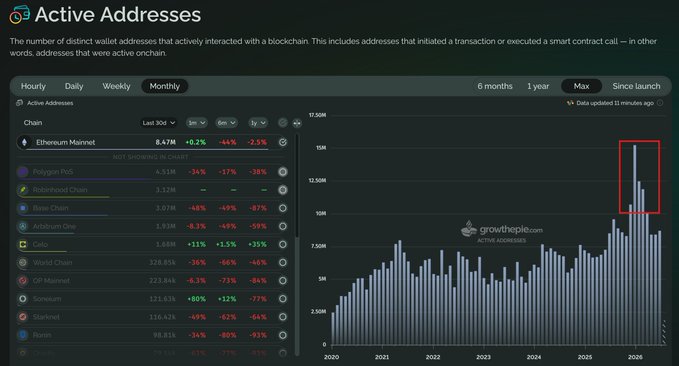Select the 1 year timespan
Viewport: 679px width, 366px height.
538,86
